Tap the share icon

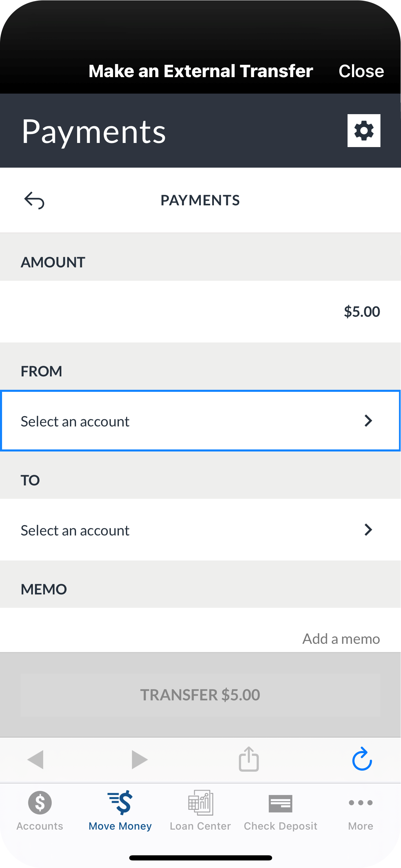click(249, 759)
